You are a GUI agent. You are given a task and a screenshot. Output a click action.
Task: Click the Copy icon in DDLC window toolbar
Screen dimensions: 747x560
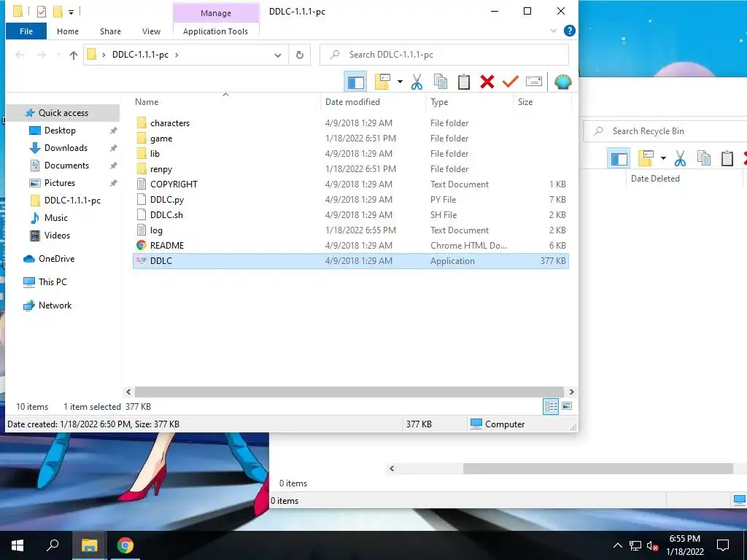click(440, 82)
